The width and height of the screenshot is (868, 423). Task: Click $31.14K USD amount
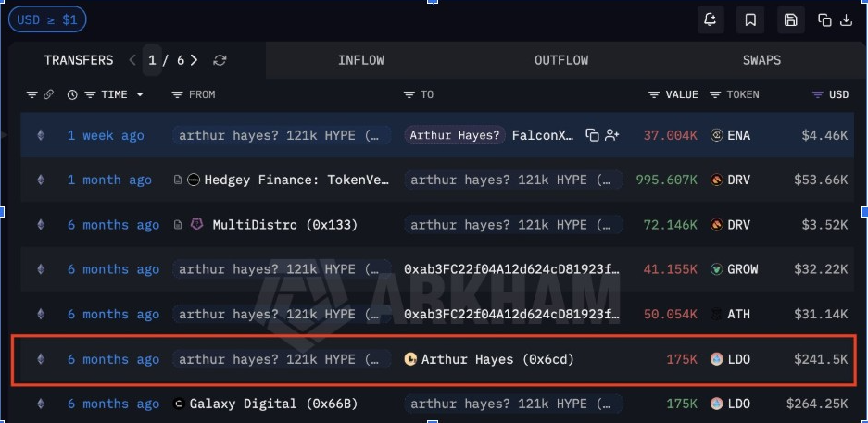pyautogui.click(x=821, y=314)
